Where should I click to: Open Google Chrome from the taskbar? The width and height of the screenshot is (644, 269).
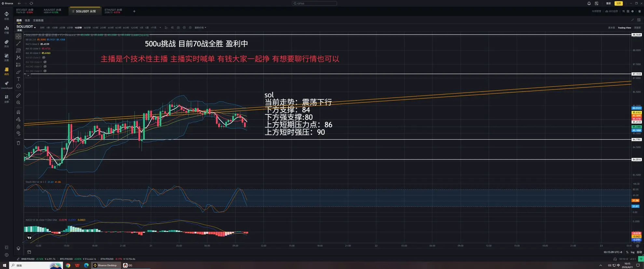point(68,265)
